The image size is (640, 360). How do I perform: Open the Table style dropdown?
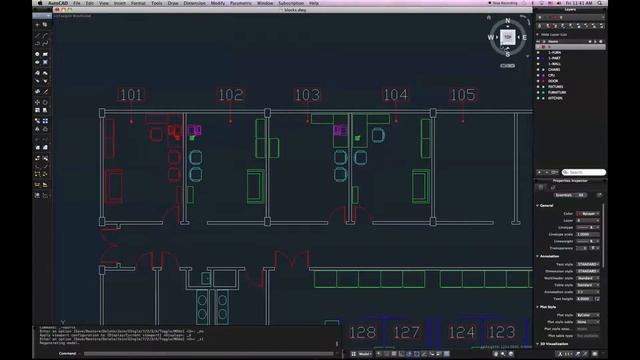point(588,285)
